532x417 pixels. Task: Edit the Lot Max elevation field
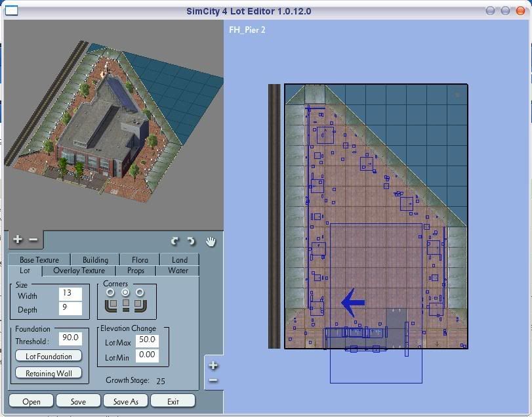click(147, 341)
